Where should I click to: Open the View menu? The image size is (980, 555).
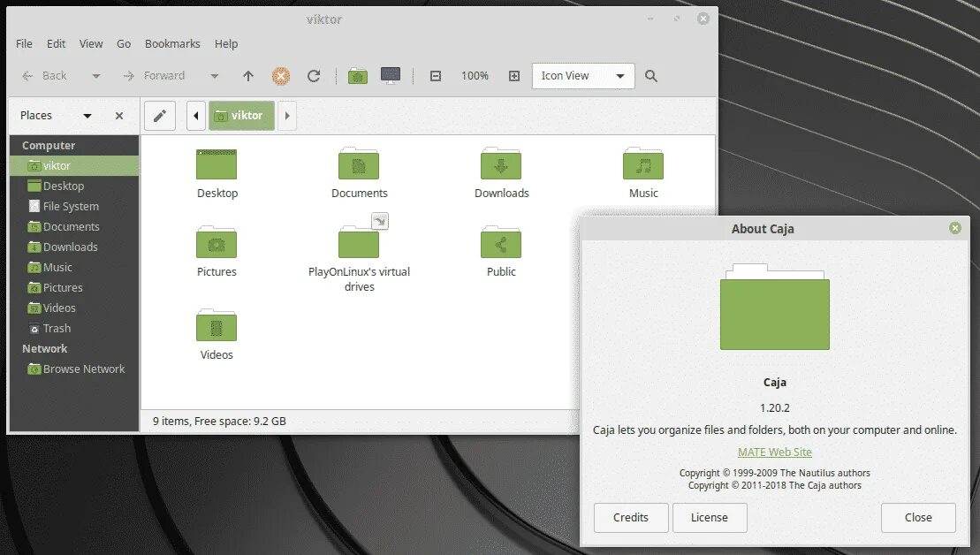(91, 44)
